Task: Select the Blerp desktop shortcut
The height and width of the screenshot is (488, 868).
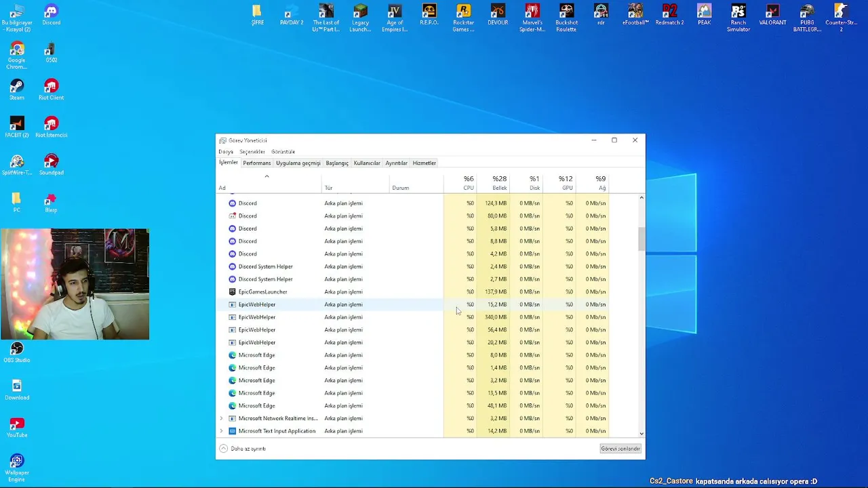Action: pos(51,203)
